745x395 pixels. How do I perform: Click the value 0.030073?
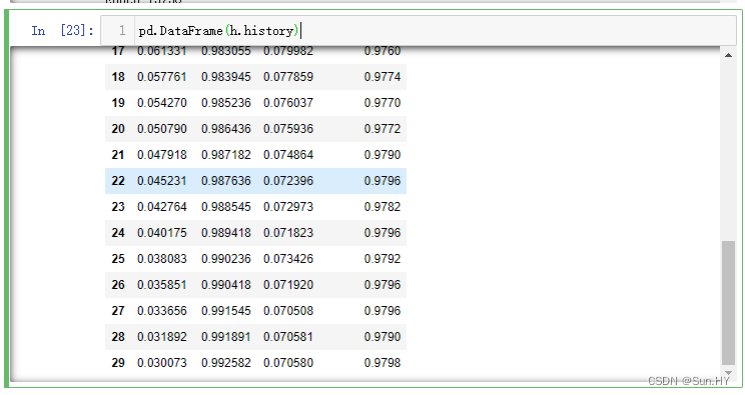coord(162,363)
